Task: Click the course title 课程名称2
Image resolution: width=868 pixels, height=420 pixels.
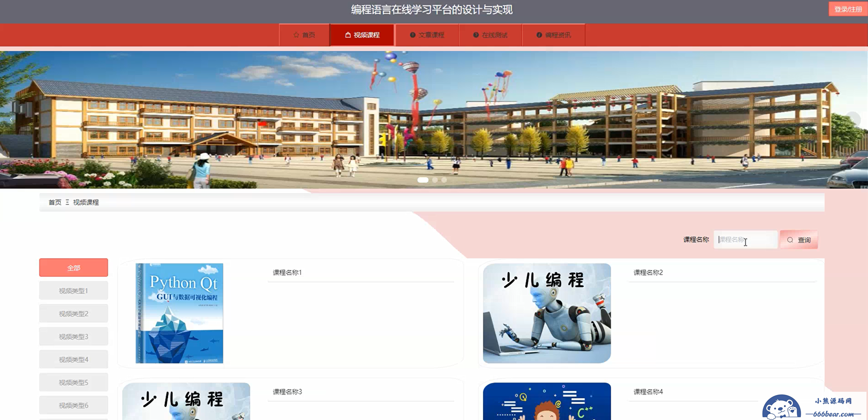Action: pyautogui.click(x=648, y=272)
